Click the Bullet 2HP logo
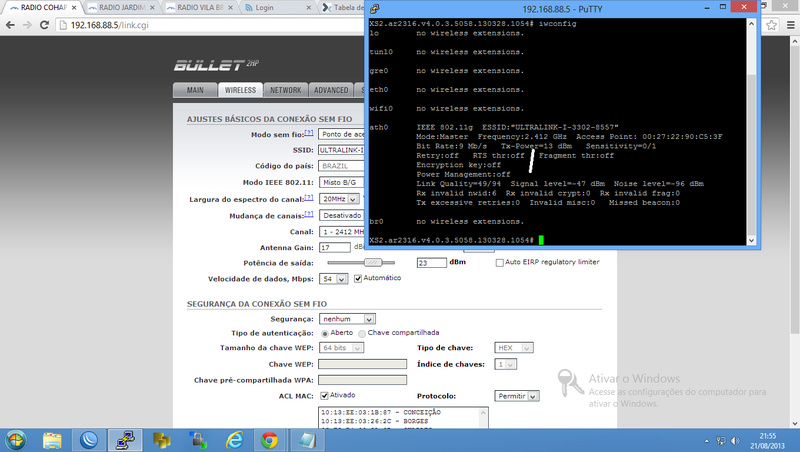 [216, 65]
